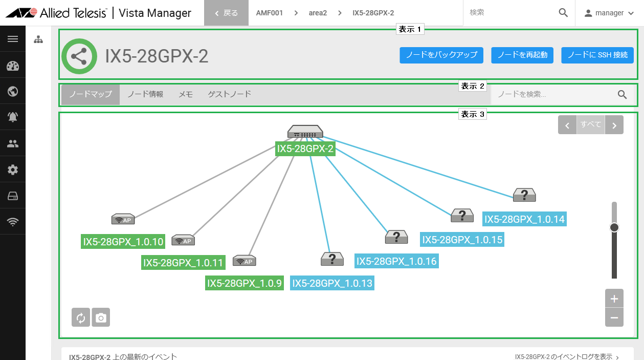Open the hamburger menu in the sidebar
This screenshot has width=644, height=360.
13,39
